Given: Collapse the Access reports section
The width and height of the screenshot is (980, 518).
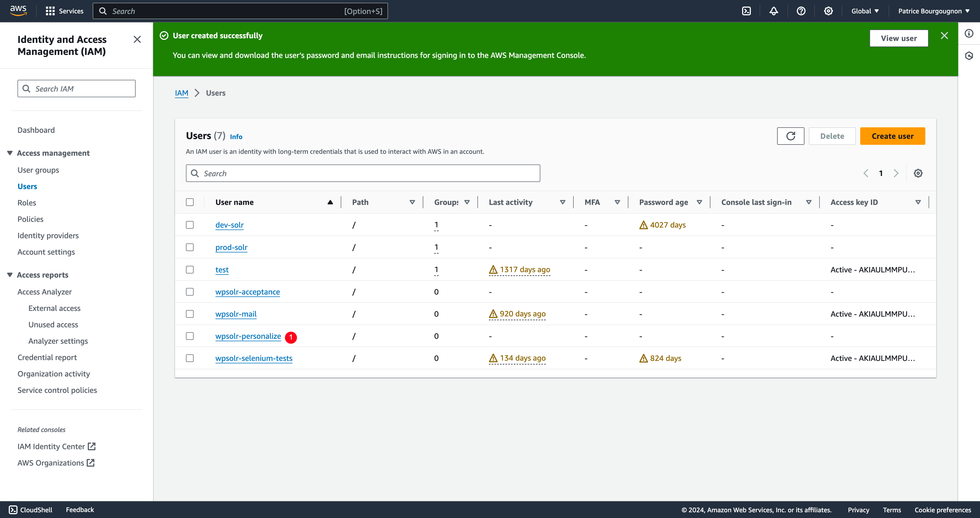Looking at the screenshot, I should pos(10,275).
